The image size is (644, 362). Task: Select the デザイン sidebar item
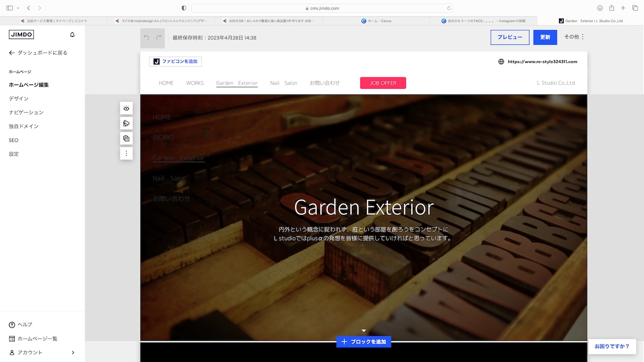pos(18,99)
